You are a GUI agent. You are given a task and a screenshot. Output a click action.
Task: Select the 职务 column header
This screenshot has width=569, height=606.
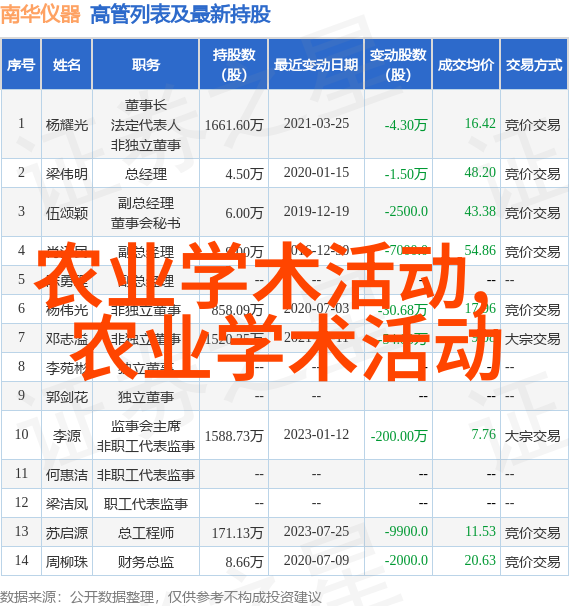(146, 64)
